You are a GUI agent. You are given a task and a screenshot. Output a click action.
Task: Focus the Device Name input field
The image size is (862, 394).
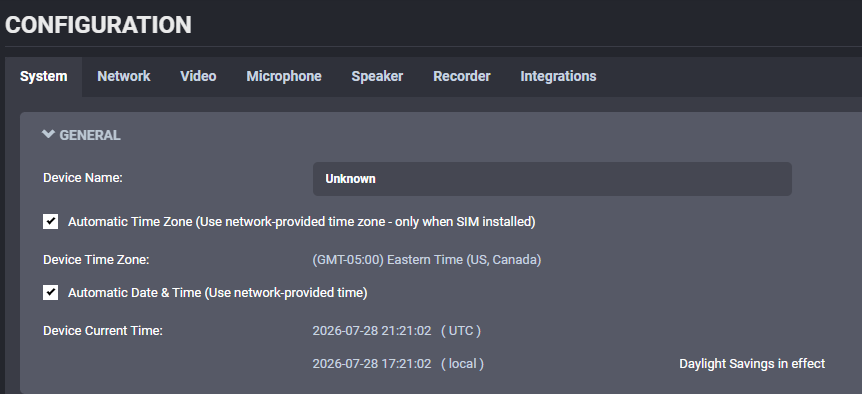(x=552, y=179)
